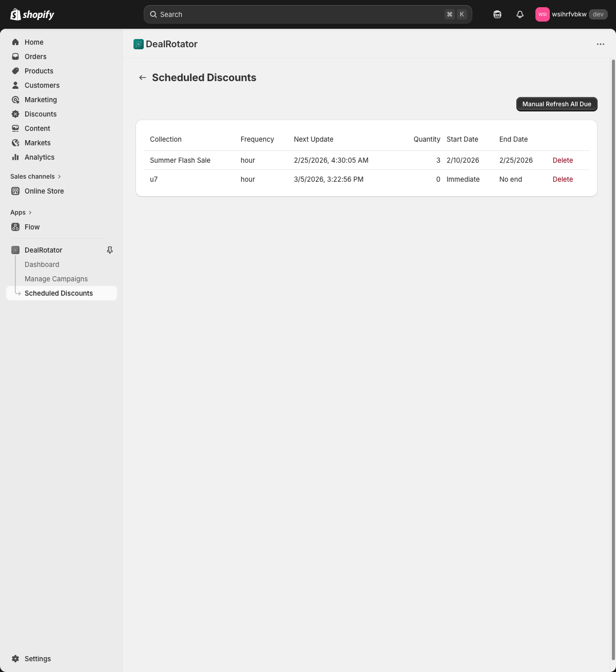Image resolution: width=616 pixels, height=672 pixels.
Task: Click the notification bell icon
Action: (x=519, y=14)
